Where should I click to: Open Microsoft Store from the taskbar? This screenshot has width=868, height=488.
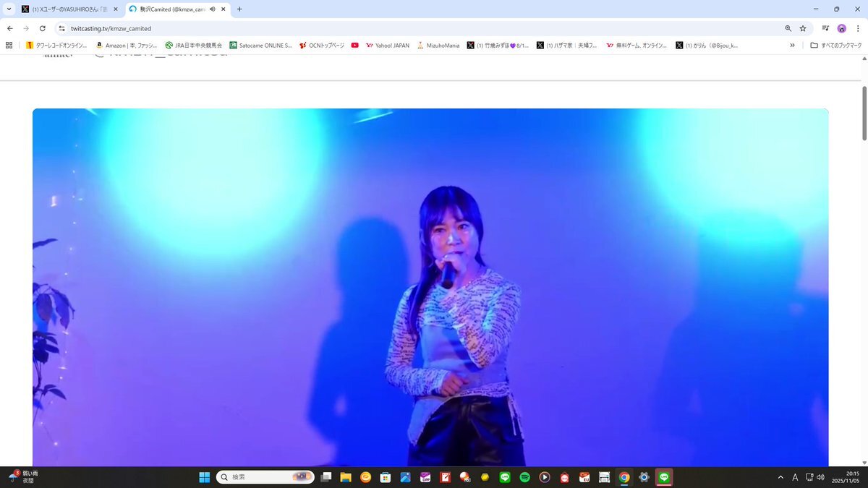click(x=386, y=477)
